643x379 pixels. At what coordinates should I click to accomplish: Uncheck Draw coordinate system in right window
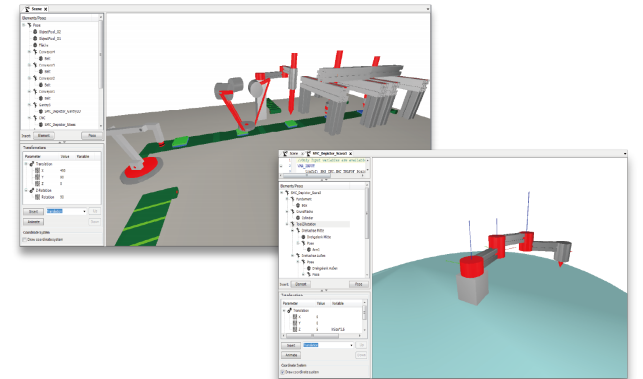(x=283, y=372)
